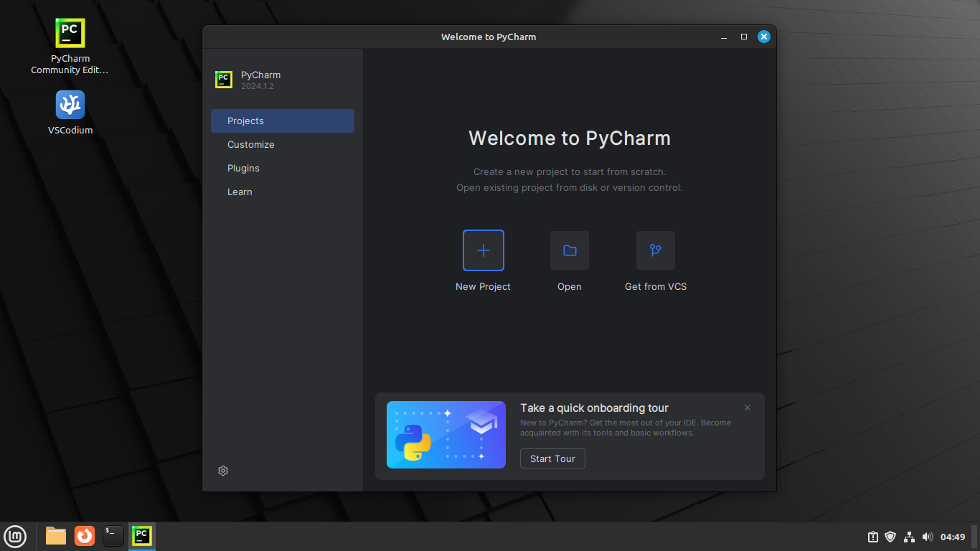The width and height of the screenshot is (980, 551).
Task: Click the update manager tray icon
Action: [872, 537]
